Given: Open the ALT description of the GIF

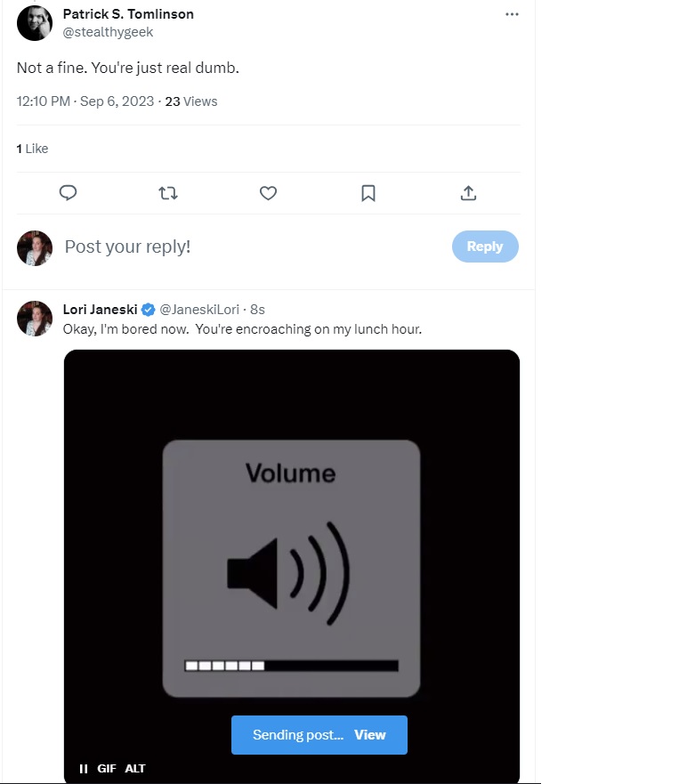Looking at the screenshot, I should (135, 769).
